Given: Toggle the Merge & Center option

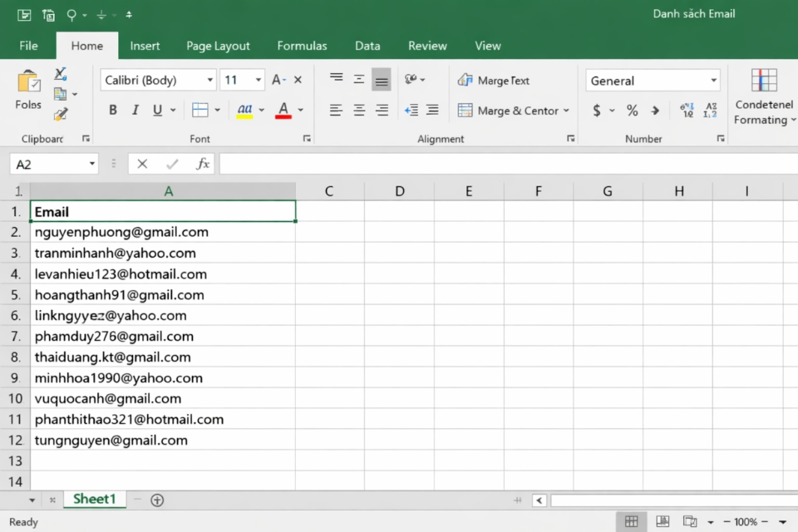Looking at the screenshot, I should point(510,110).
